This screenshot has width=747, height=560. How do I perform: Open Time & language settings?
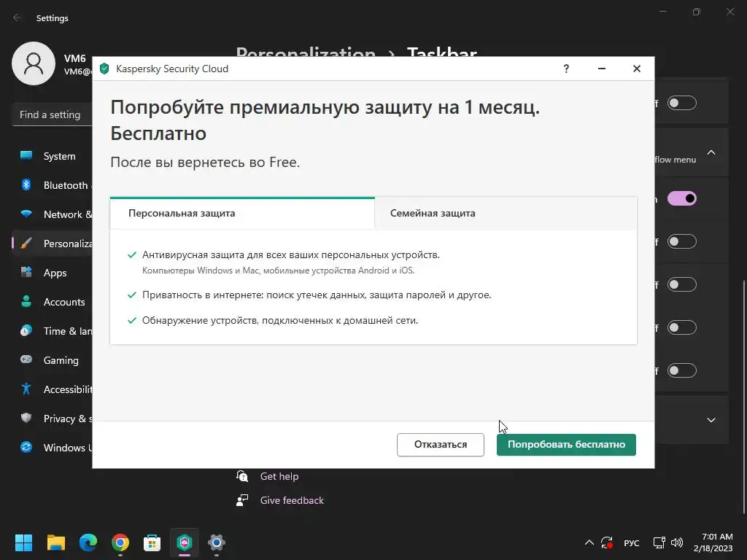[x=53, y=331]
